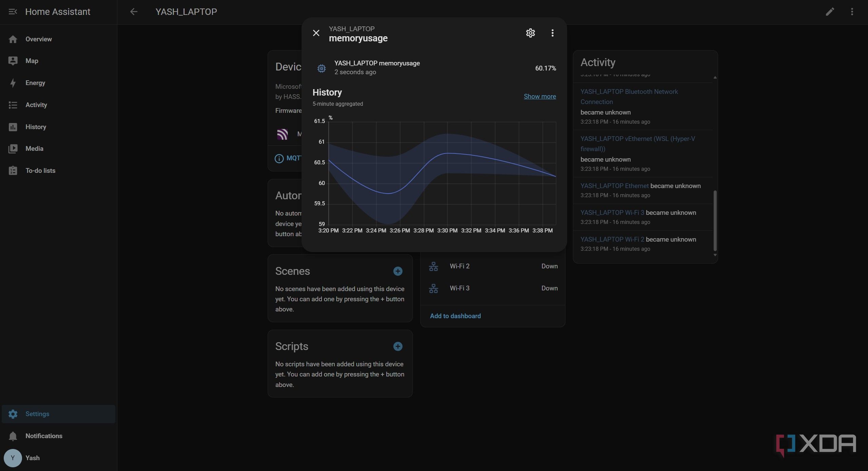868x471 pixels.
Task: Click the Scripts card heading
Action: [292, 347]
